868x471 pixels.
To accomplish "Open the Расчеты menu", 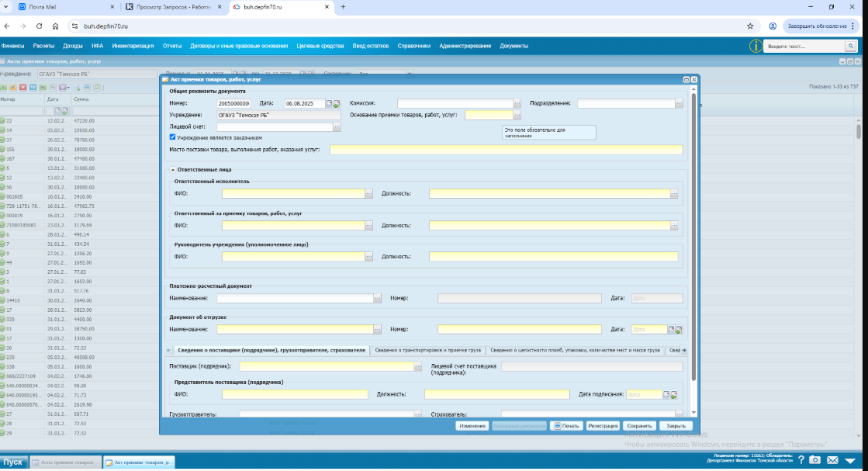I will tap(43, 46).
